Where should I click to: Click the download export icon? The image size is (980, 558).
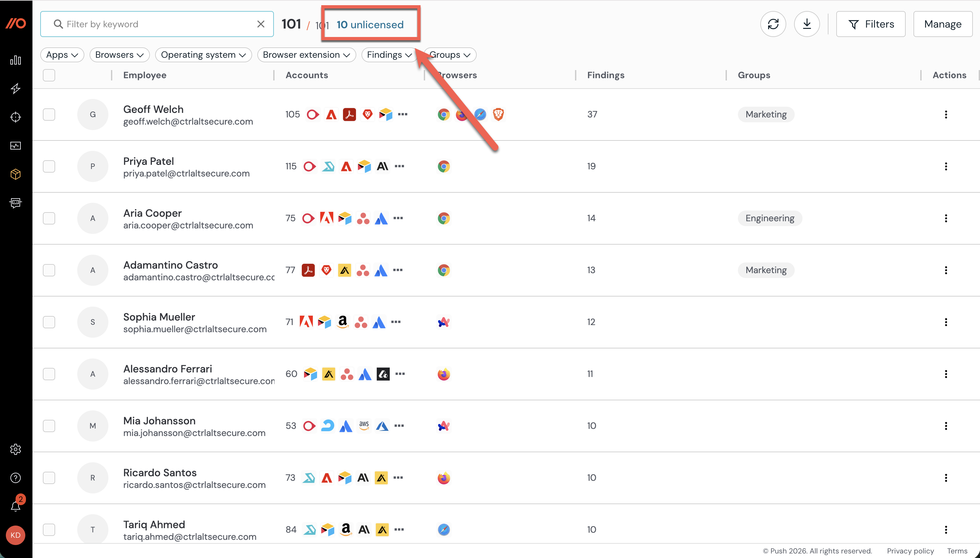pyautogui.click(x=807, y=24)
